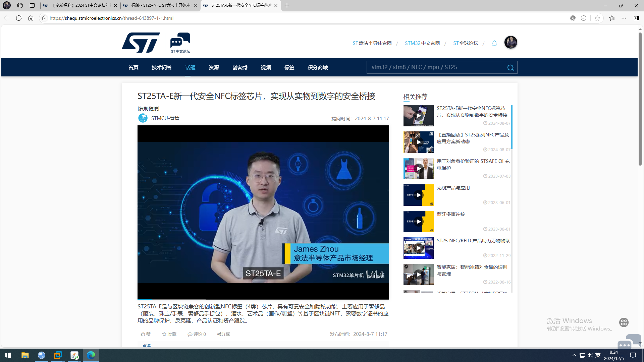Click the related list blue scrollbar
644x362 pixels.
[x=512, y=127]
